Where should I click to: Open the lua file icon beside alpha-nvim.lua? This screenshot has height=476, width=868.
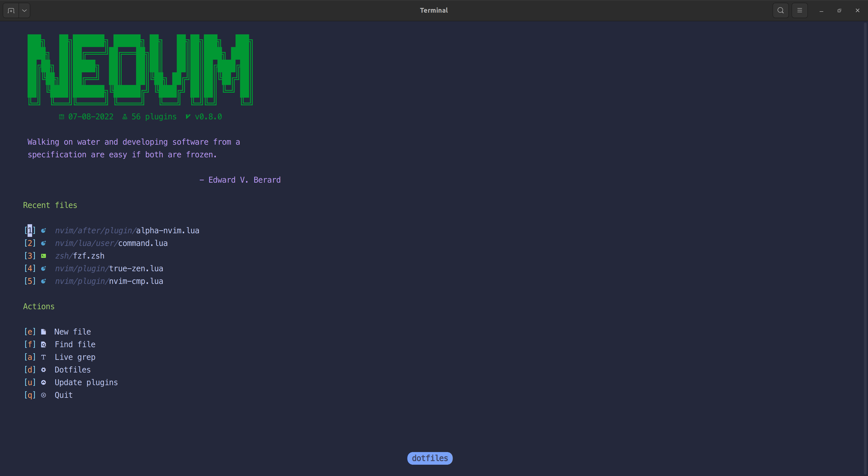tap(44, 230)
